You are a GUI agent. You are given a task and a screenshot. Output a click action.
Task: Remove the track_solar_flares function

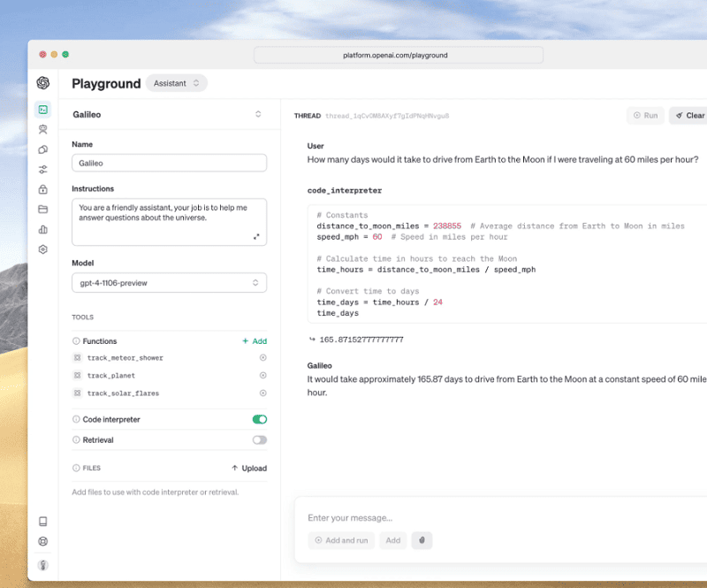tap(262, 393)
